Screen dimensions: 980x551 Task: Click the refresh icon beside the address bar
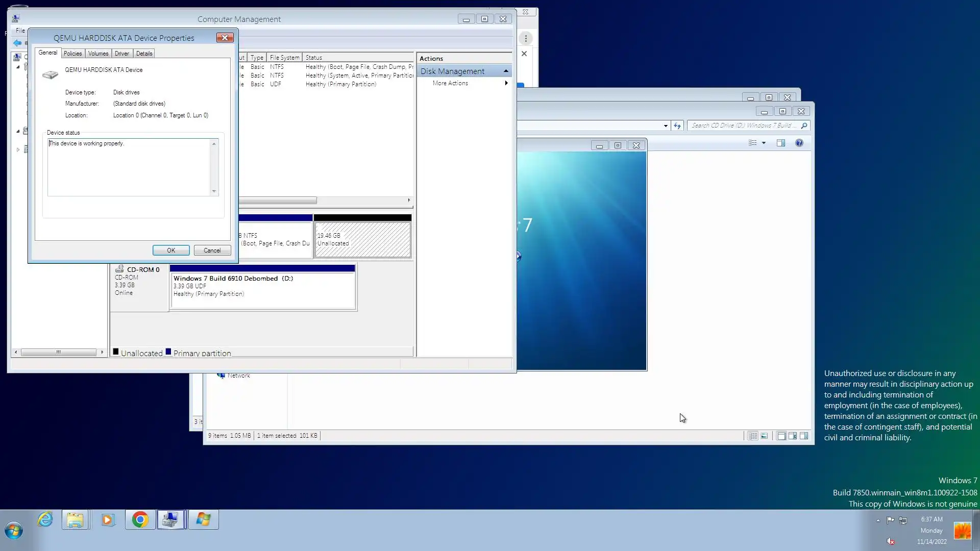click(x=677, y=126)
